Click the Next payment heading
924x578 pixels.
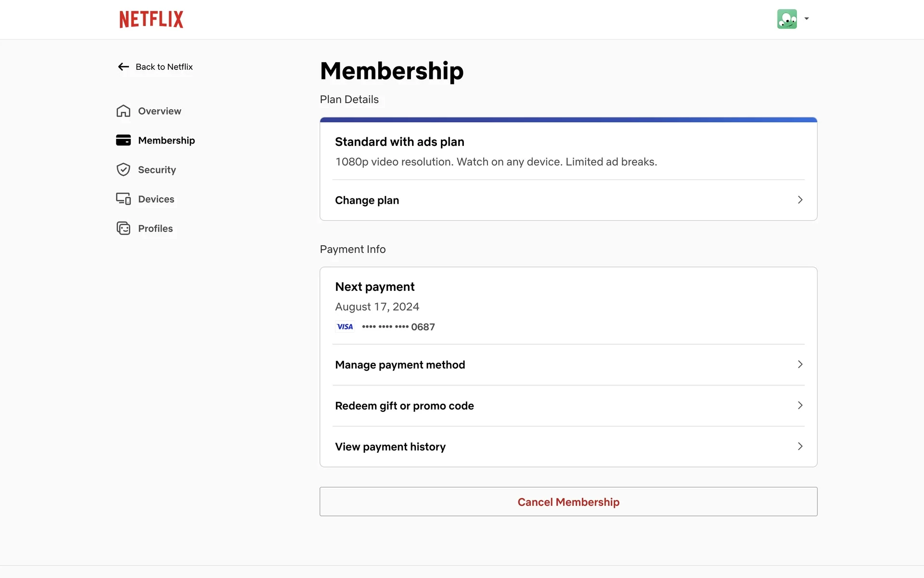[375, 287]
